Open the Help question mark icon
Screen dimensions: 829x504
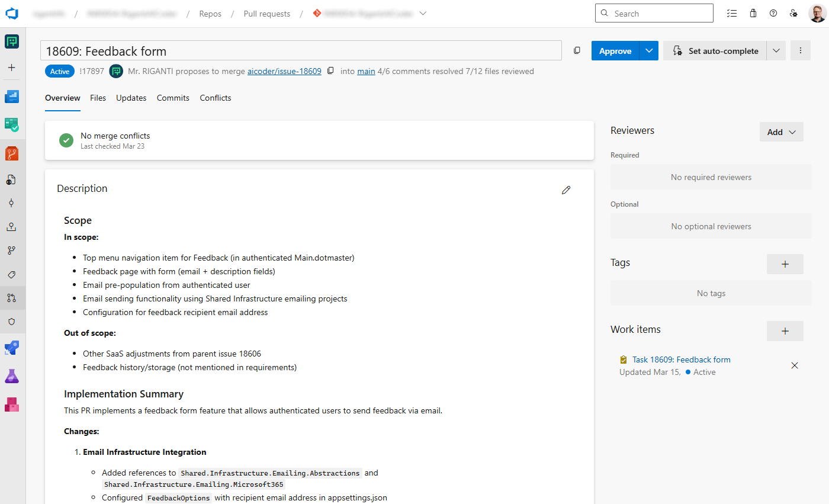click(x=773, y=12)
